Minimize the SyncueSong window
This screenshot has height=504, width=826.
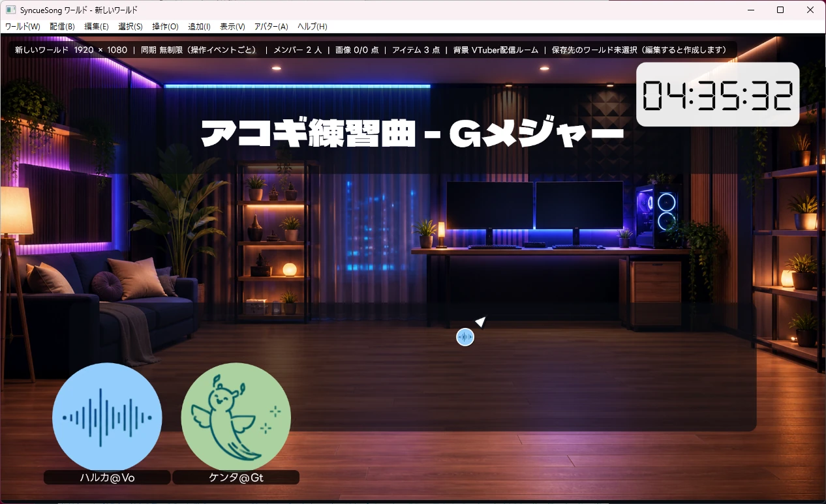[750, 10]
